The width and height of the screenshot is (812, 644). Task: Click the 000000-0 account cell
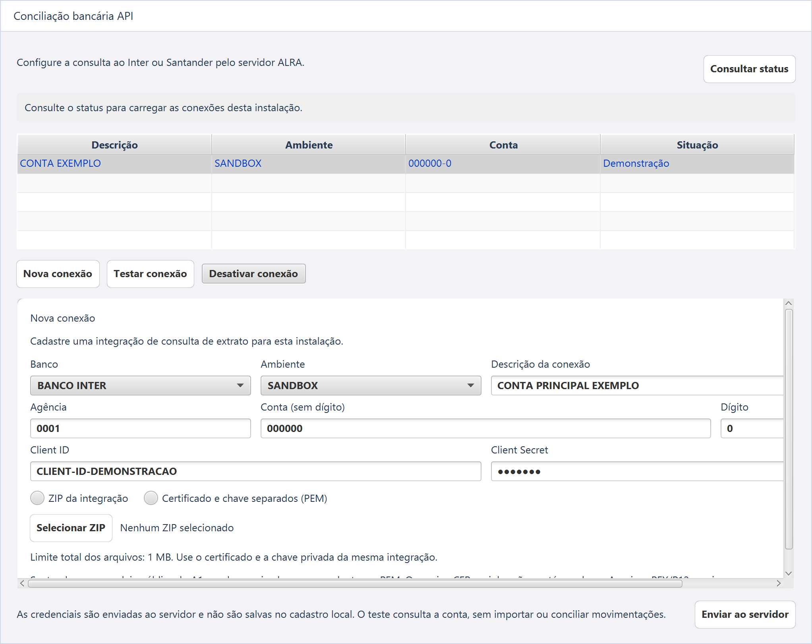503,164
